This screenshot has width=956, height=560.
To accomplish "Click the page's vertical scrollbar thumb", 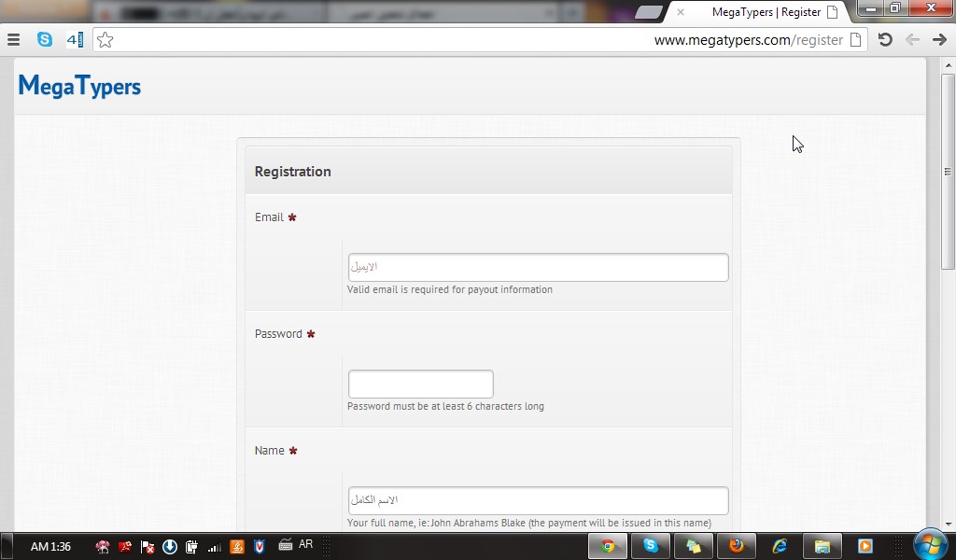I will coord(948,172).
